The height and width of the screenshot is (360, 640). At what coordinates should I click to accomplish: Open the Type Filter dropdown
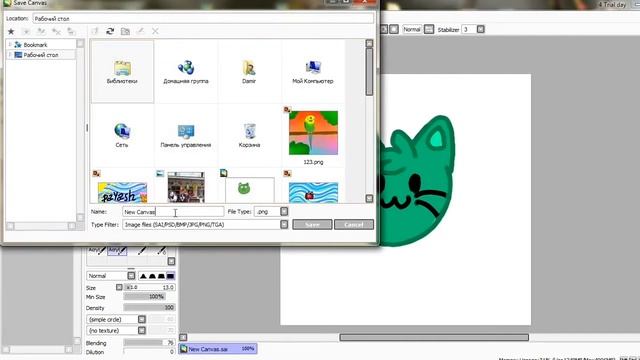pos(284,224)
